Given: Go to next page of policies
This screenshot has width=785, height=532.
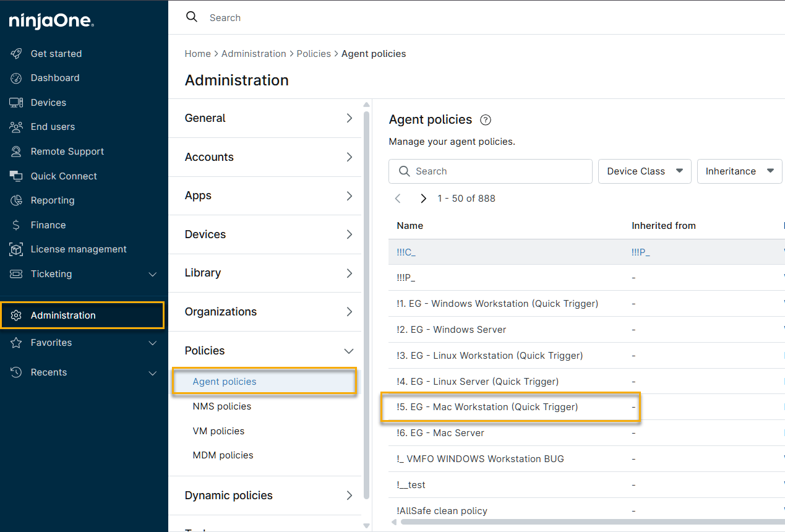Looking at the screenshot, I should coord(423,199).
